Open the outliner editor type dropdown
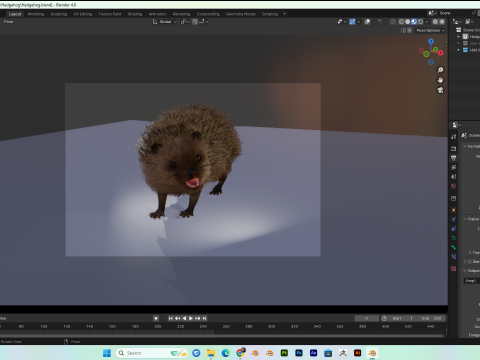The height and width of the screenshot is (360, 480). 457,22
